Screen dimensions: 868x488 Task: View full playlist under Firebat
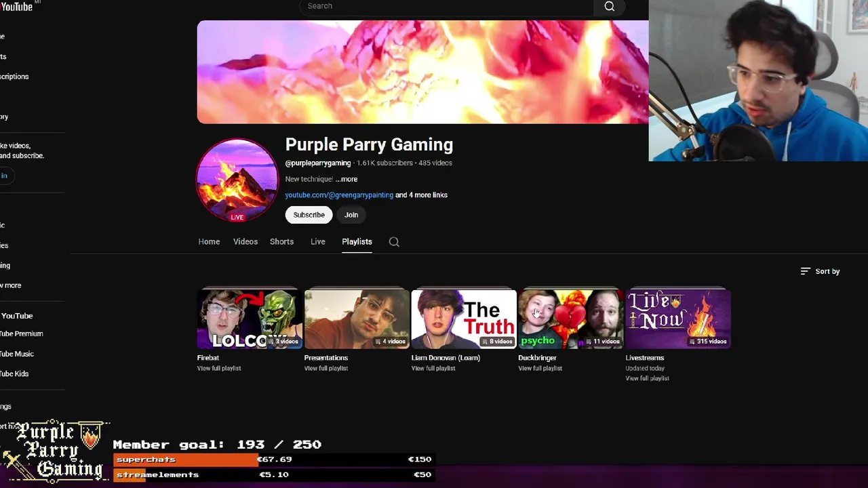tap(219, 368)
